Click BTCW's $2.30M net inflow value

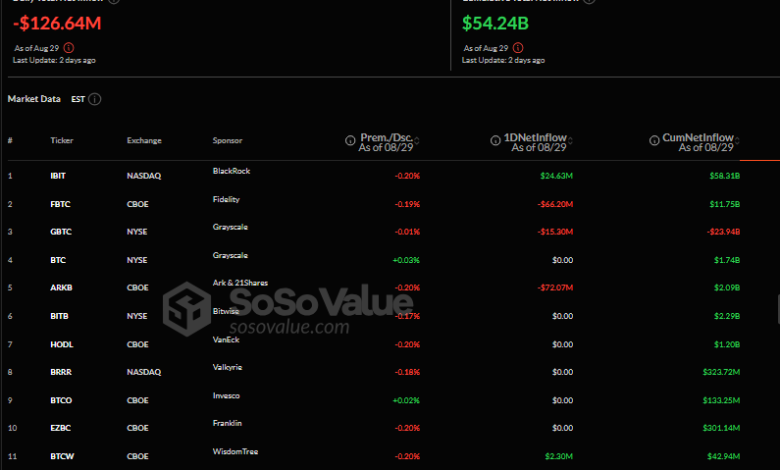point(559,456)
